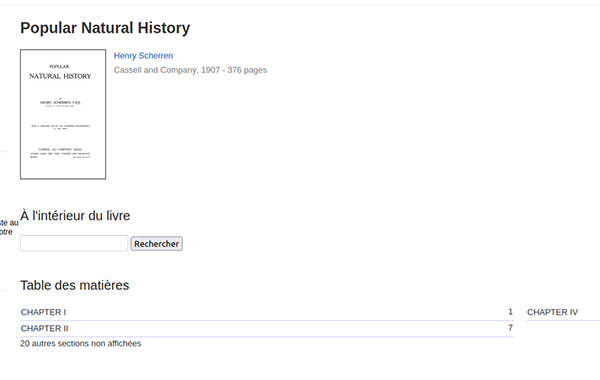The image size is (600, 380).
Task: Click the Cassell imprint at cover bottom
Action: click(x=60, y=149)
